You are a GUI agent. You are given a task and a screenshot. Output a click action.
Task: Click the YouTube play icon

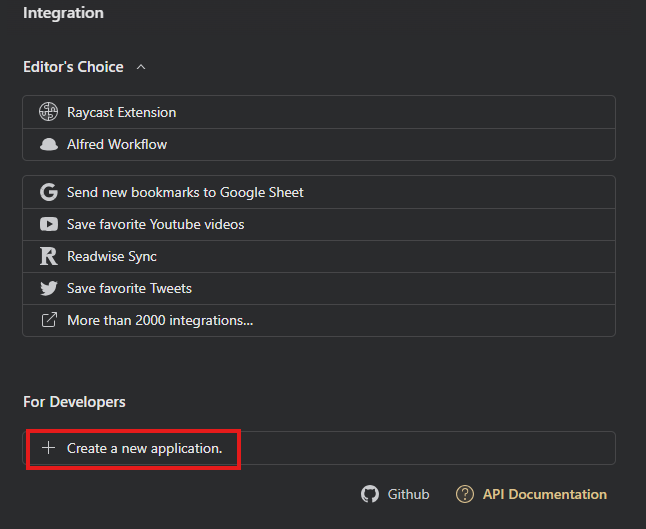48,224
